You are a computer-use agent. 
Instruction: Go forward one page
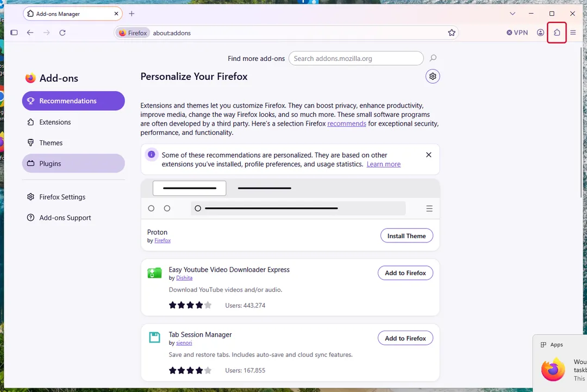(x=46, y=33)
